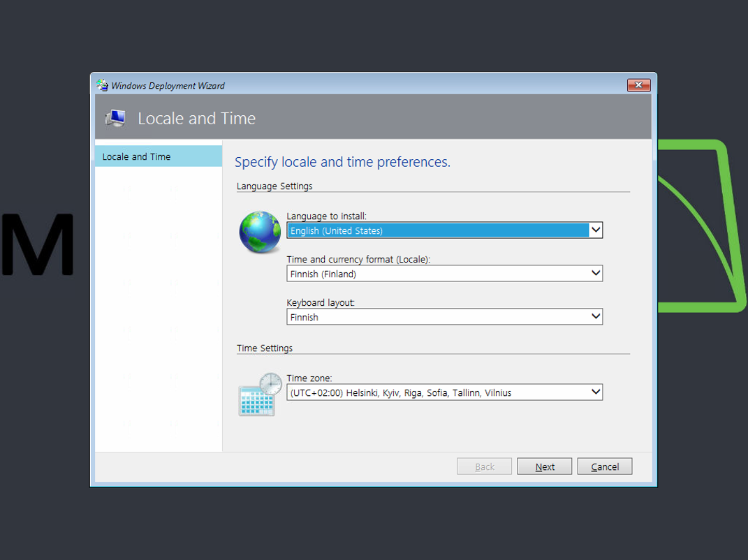Click the Windows Deployment Wizard title bar icon

click(x=103, y=85)
